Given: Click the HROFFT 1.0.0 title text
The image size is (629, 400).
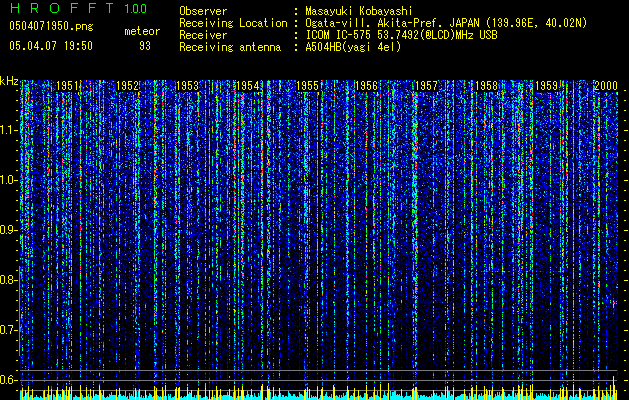Looking at the screenshot, I should pos(78,8).
